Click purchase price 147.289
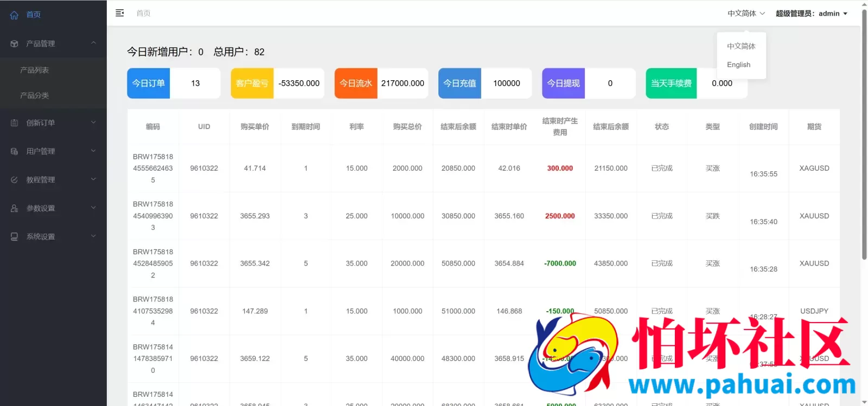 click(255, 311)
